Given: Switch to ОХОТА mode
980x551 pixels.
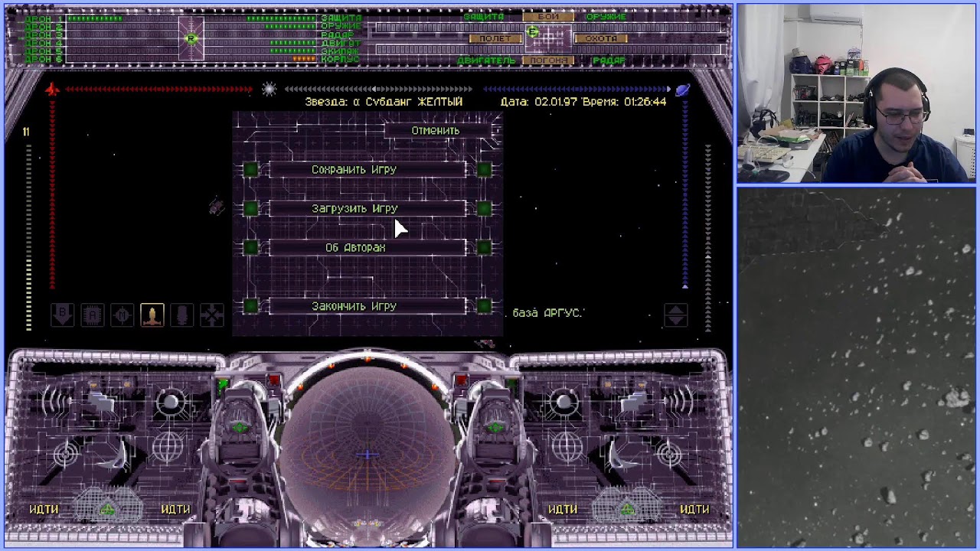Looking at the screenshot, I should coord(601,38).
